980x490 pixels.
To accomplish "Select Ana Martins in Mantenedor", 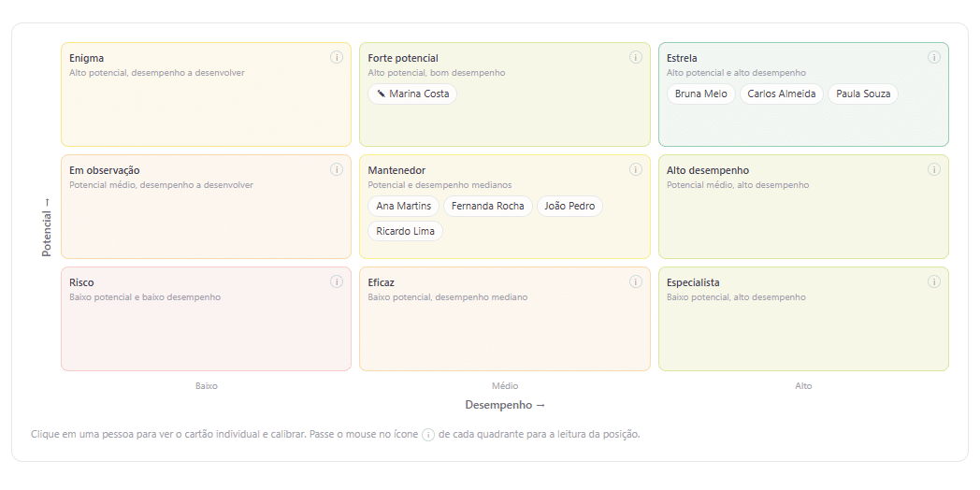I will click(x=404, y=207).
